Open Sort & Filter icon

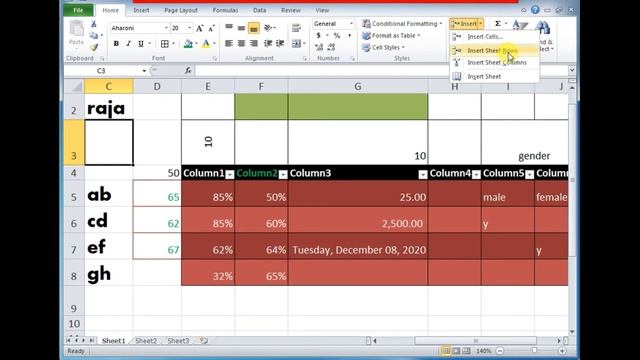point(520,25)
